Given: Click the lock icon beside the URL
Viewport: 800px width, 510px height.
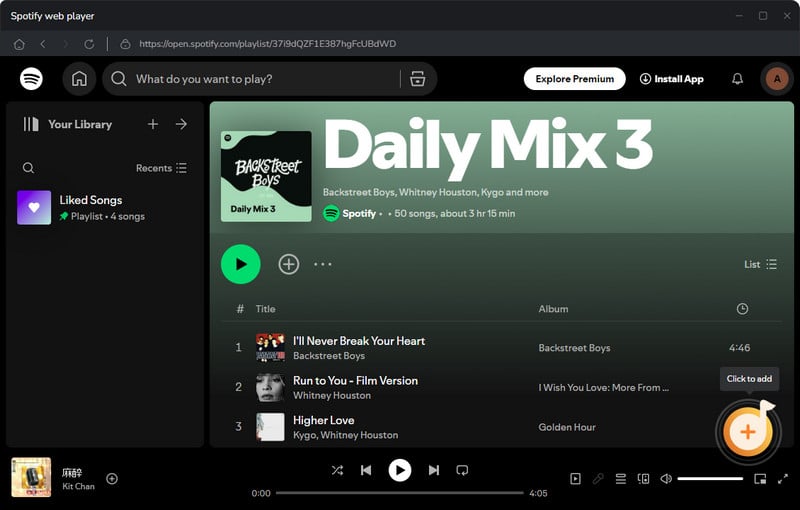Looking at the screenshot, I should (125, 44).
